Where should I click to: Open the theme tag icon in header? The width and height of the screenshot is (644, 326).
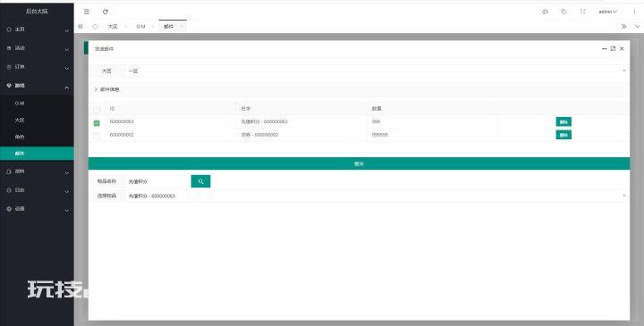563,12
